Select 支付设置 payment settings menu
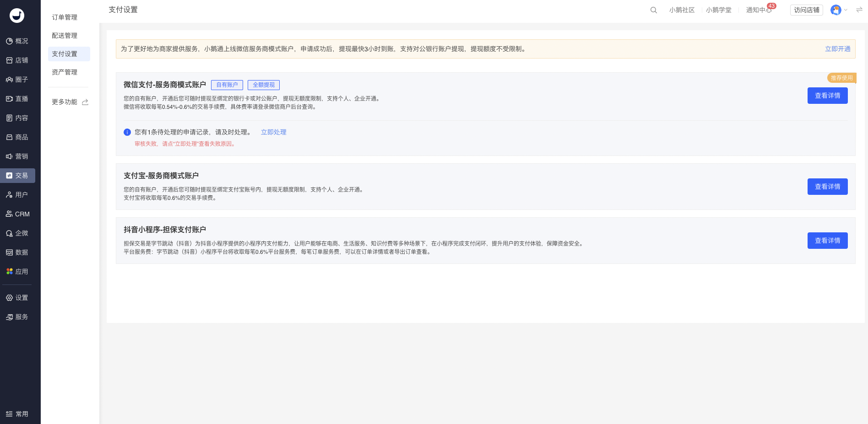 pyautogui.click(x=69, y=54)
